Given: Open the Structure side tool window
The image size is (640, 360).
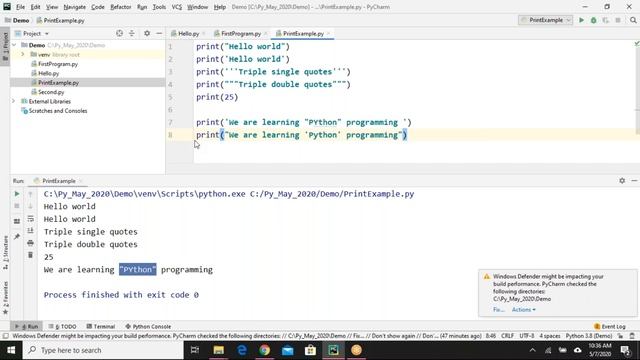Looking at the screenshot, I should click(5, 252).
